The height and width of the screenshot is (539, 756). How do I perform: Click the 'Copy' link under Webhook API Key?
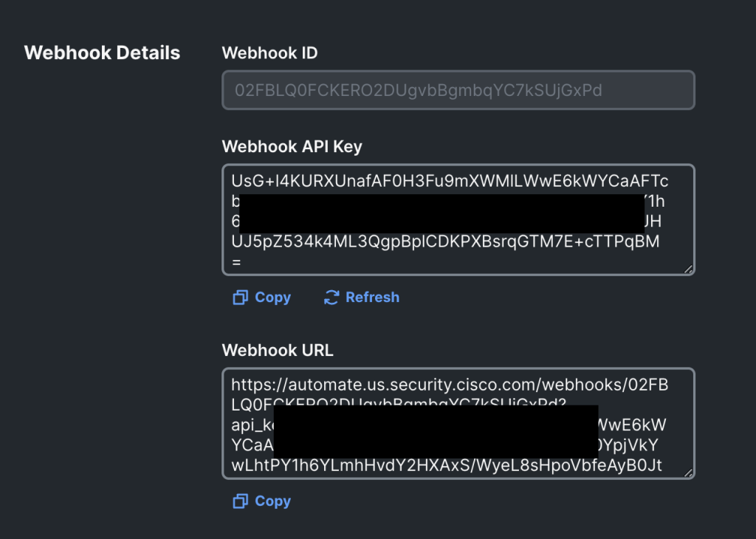[272, 297]
